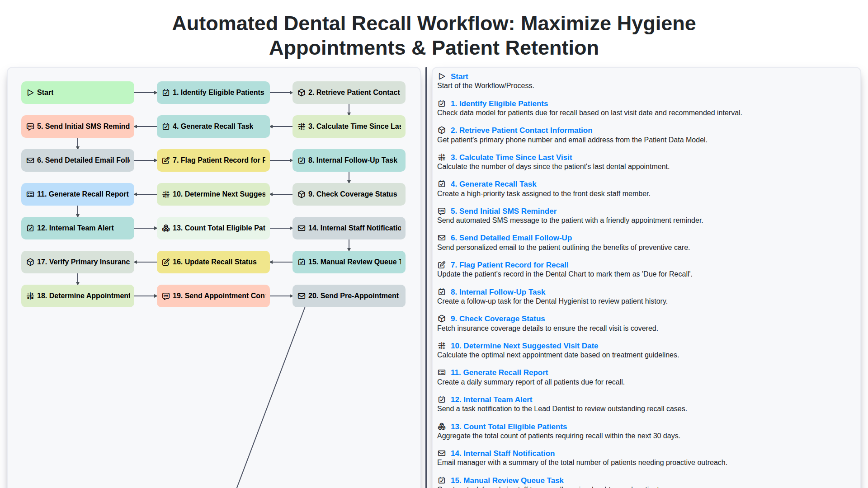Select the 20. Send Pre-Appointment node label
The width and height of the screenshot is (868, 488).
354,296
